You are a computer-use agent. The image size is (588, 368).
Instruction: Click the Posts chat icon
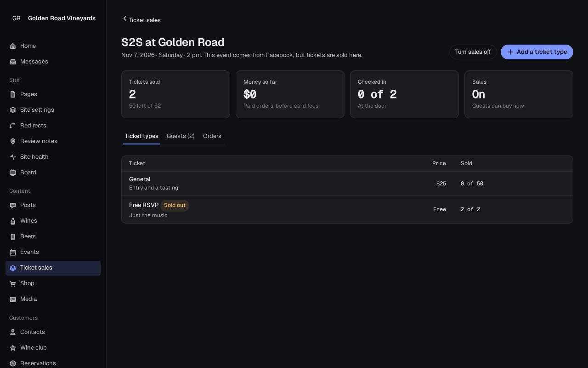13,205
